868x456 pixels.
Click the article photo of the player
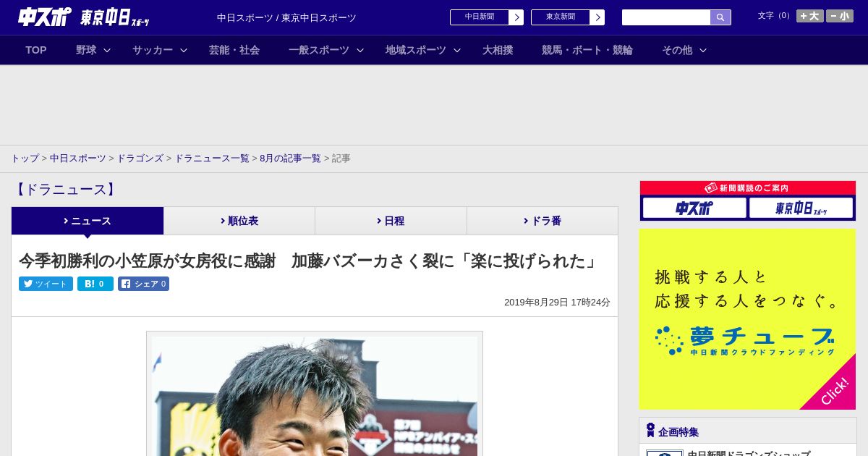pyautogui.click(x=315, y=395)
